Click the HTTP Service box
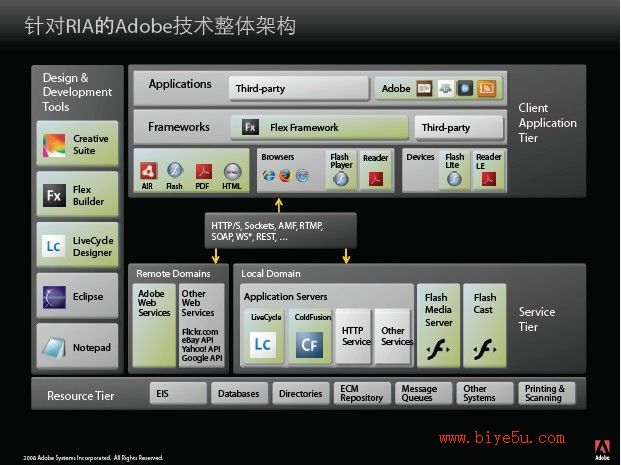The height and width of the screenshot is (465, 621). click(x=353, y=336)
